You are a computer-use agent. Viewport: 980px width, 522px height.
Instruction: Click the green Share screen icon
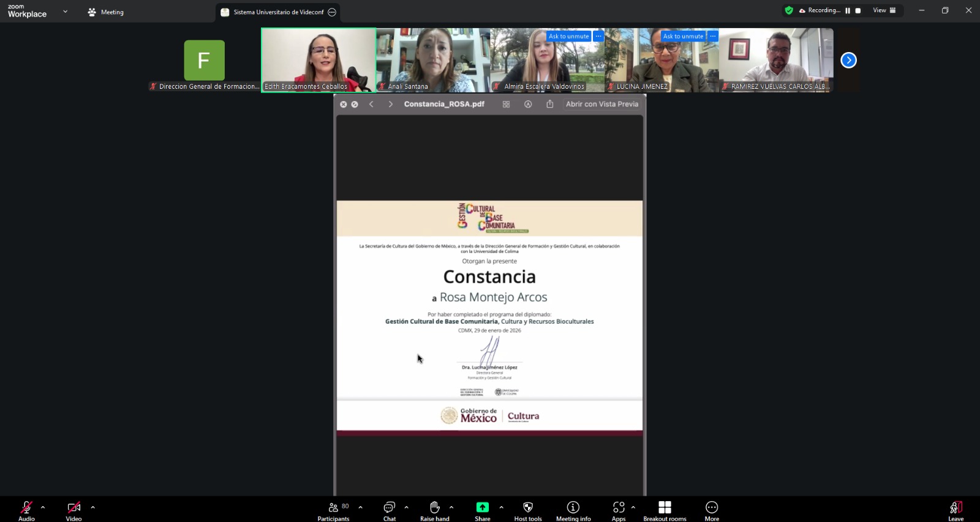click(483, 507)
